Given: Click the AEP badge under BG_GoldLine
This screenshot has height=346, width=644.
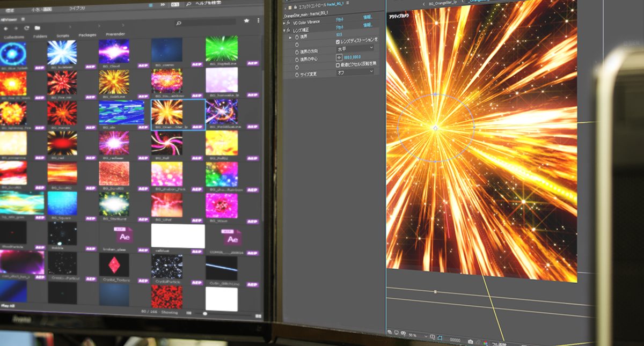Looking at the screenshot, I should click(x=143, y=97).
